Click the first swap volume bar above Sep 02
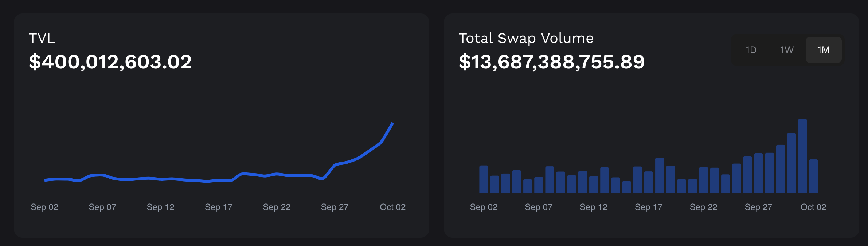 pos(484,179)
